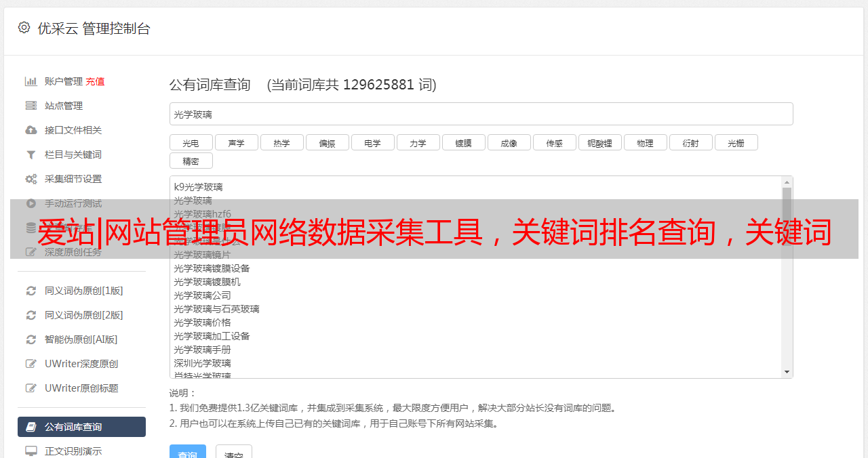Open 站点管理 via its server icon
This screenshot has height=458, width=868.
coord(31,106)
